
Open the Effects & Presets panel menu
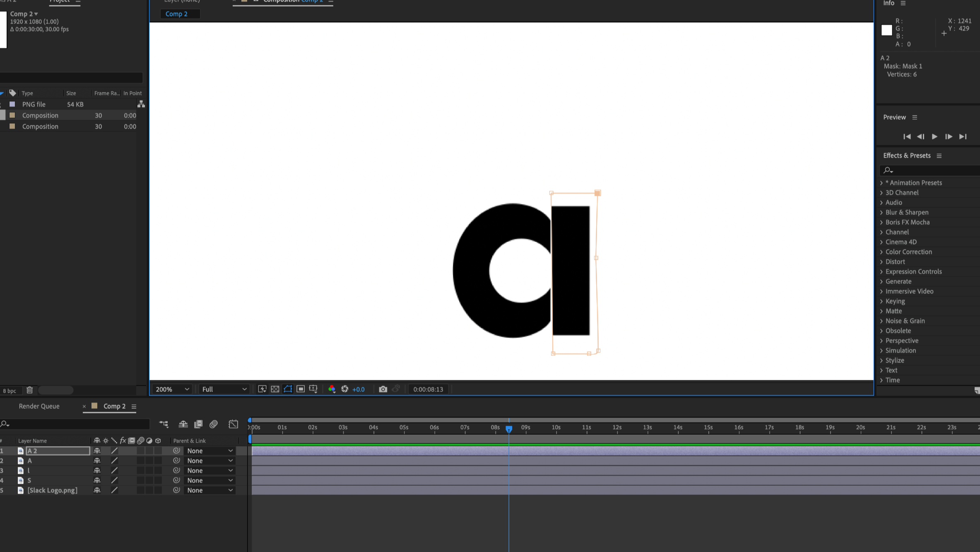(939, 156)
